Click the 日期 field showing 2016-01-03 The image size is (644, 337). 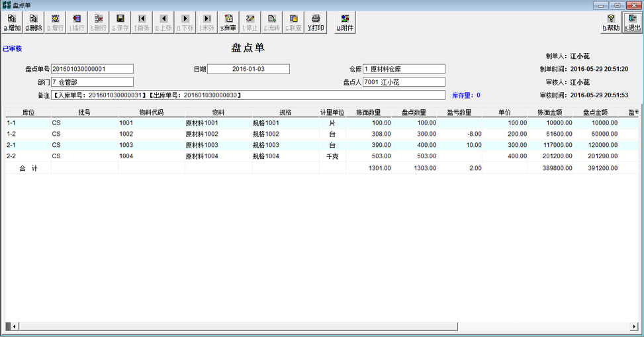[248, 69]
